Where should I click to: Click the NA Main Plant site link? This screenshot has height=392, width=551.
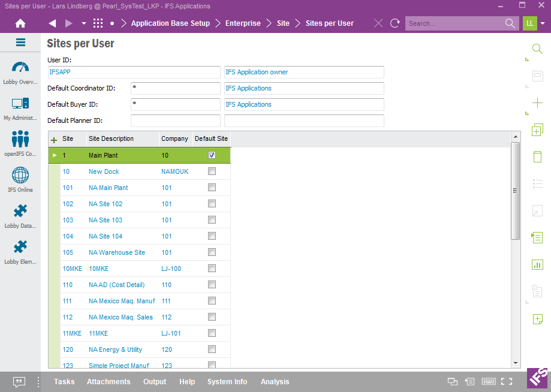[108, 188]
